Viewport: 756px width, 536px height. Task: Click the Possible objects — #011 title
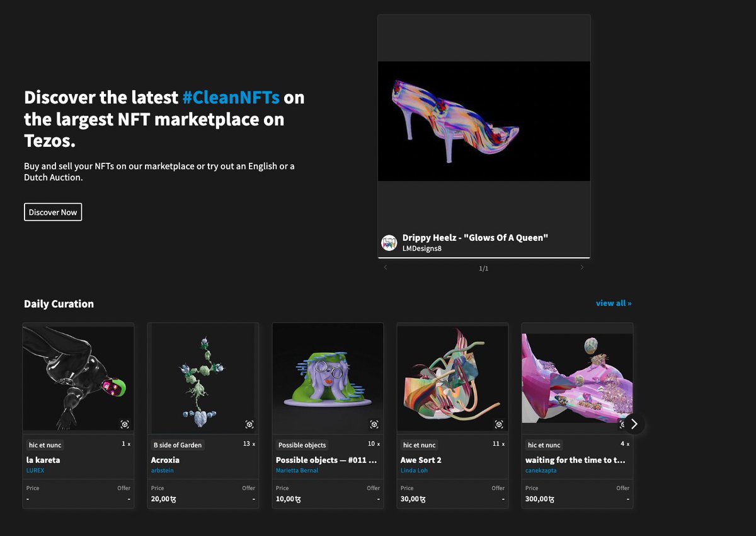coord(326,460)
